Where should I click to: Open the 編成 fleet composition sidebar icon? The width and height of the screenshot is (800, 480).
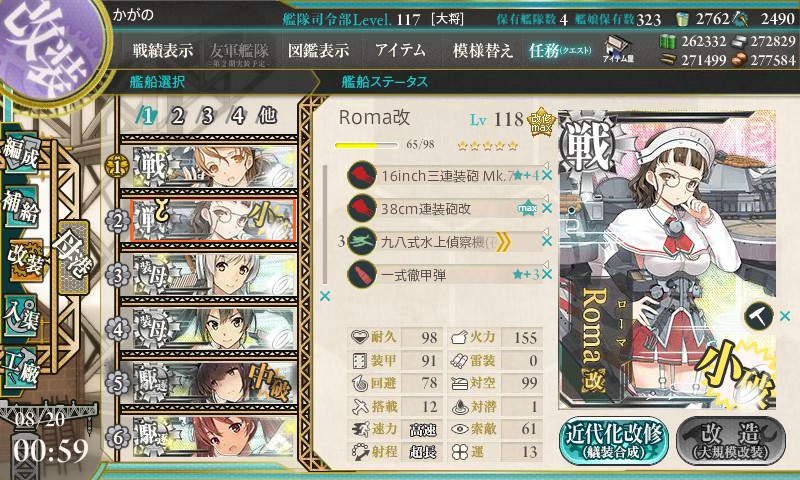pos(21,154)
